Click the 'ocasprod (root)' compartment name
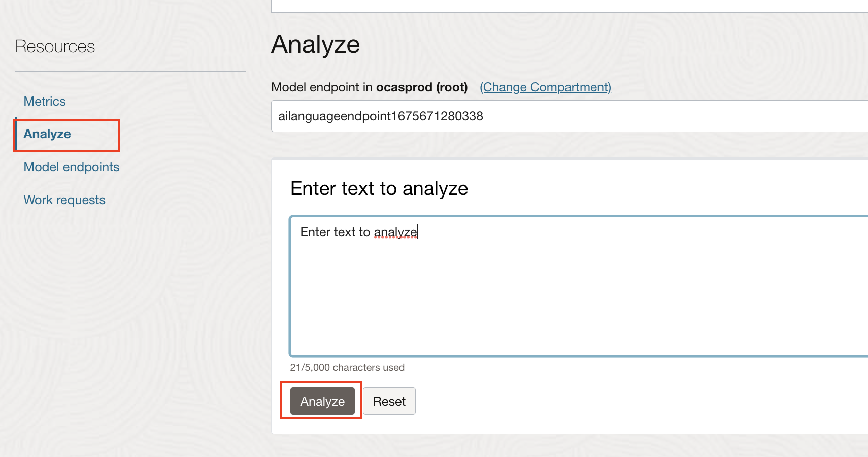The image size is (868, 457). (x=422, y=87)
